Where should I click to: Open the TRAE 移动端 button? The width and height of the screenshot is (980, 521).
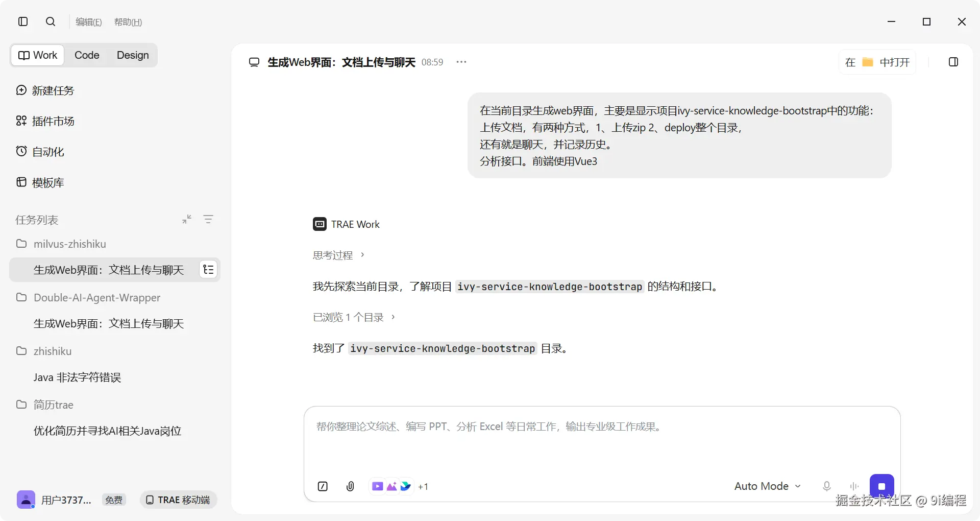click(x=179, y=500)
